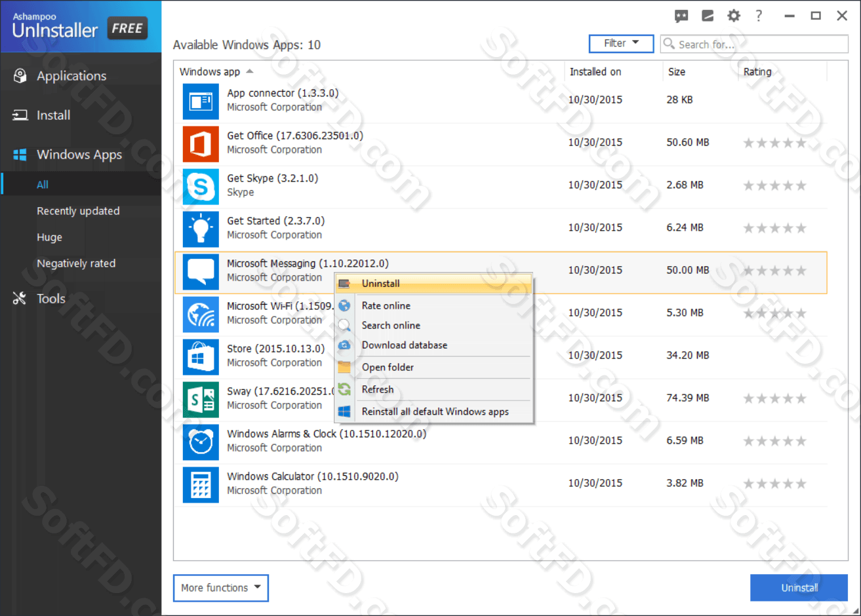Open settings gear icon
The width and height of the screenshot is (861, 616).
point(734,16)
